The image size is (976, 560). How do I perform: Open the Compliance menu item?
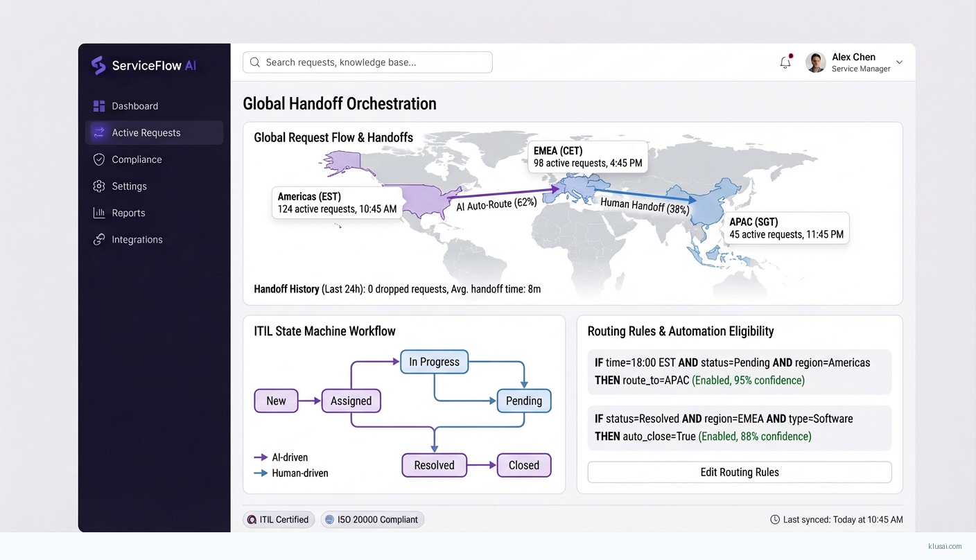(137, 159)
